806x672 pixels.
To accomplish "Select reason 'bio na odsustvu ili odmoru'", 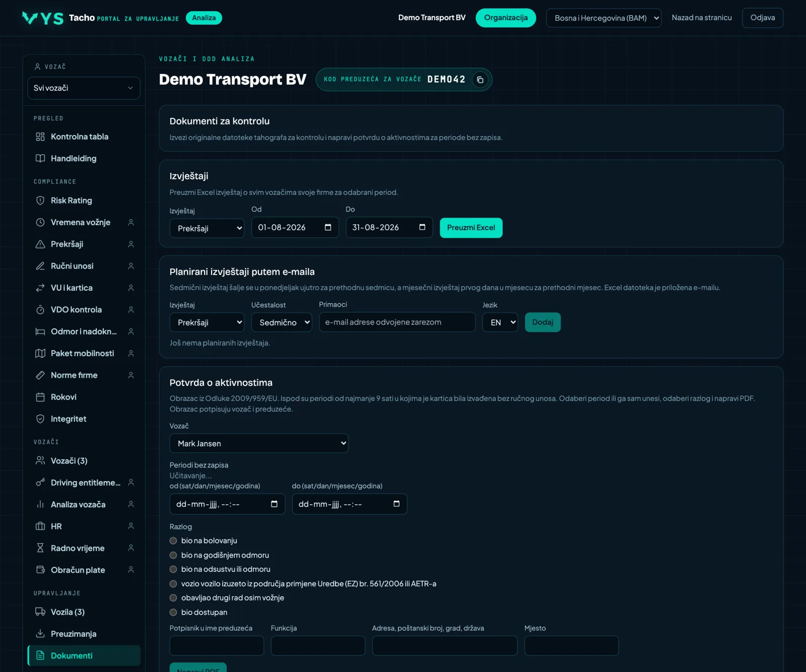I will [x=173, y=569].
